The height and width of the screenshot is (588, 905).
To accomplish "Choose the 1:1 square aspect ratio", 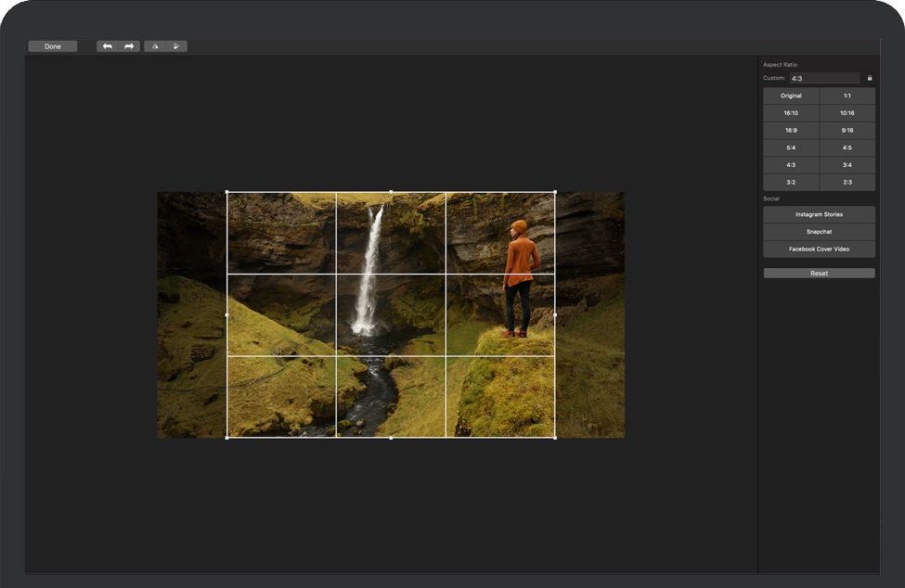I will coord(847,96).
